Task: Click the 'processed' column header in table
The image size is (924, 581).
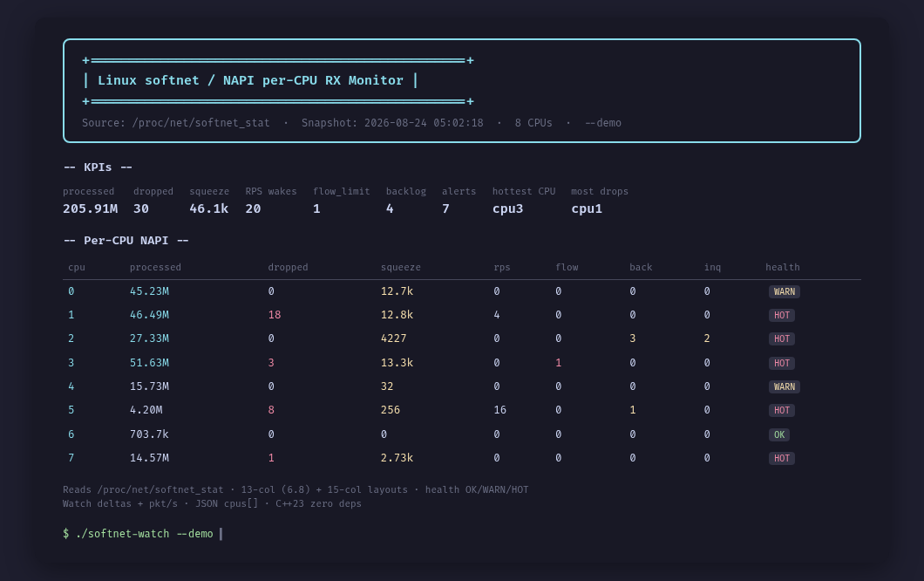Action: click(x=155, y=267)
